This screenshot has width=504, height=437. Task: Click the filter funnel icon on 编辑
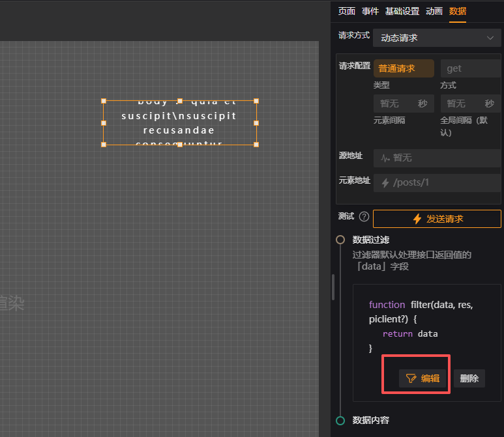[x=411, y=378]
